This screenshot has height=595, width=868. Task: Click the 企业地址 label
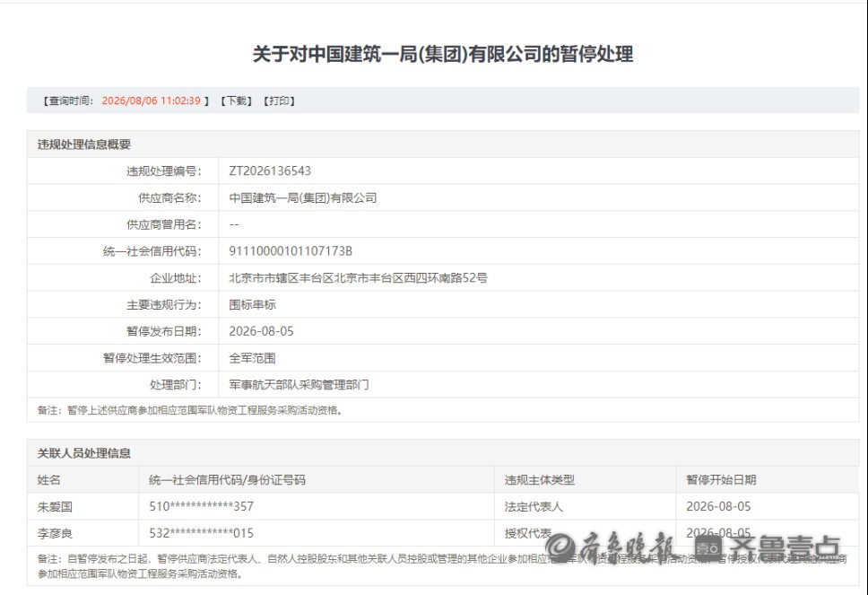pyautogui.click(x=176, y=278)
